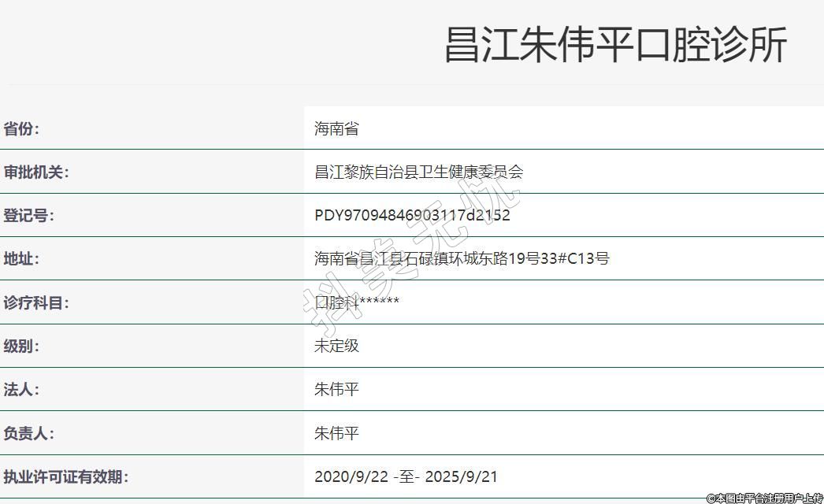Click the 登记号 field label
824x504 pixels.
click(29, 216)
